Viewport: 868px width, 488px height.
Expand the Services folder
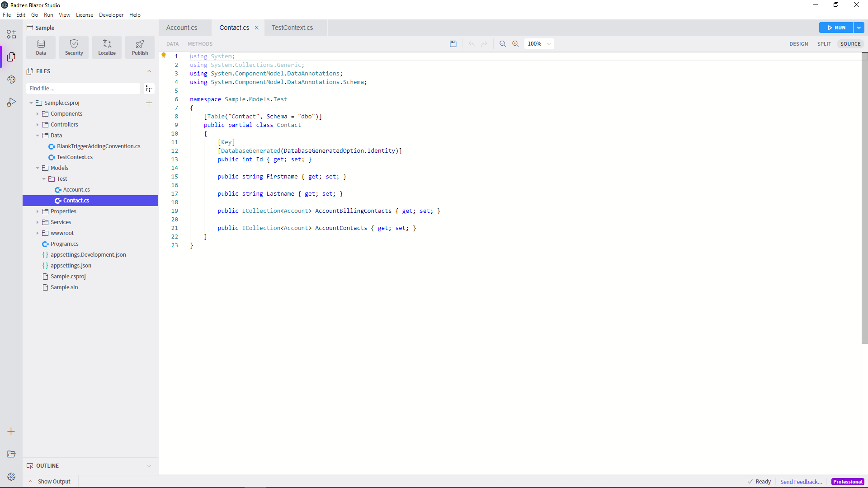click(38, 222)
